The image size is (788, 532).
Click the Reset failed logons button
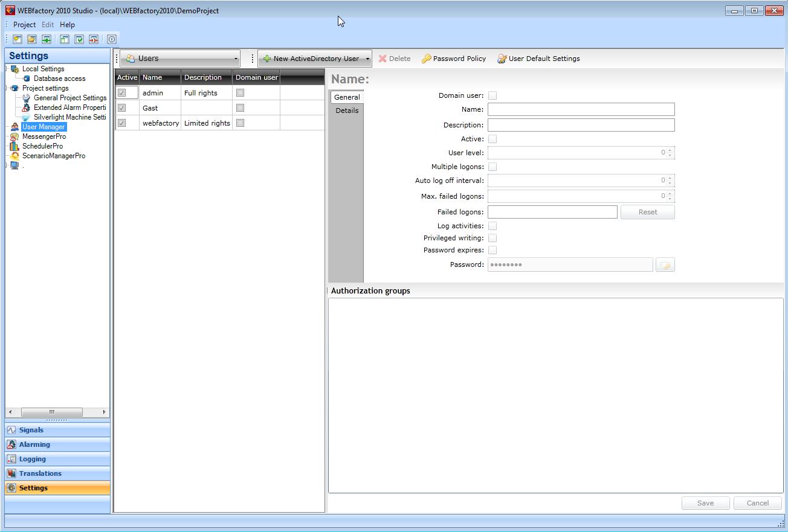pyautogui.click(x=647, y=212)
